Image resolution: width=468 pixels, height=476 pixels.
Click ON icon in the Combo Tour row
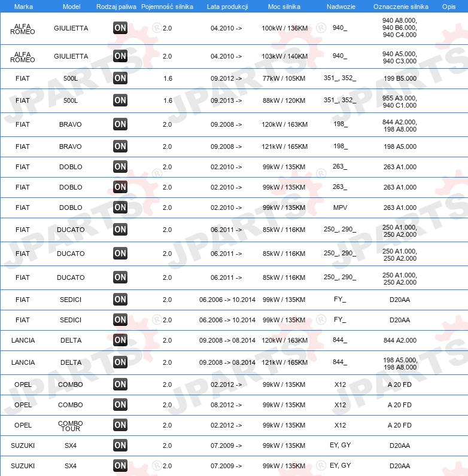pyautogui.click(x=120, y=425)
